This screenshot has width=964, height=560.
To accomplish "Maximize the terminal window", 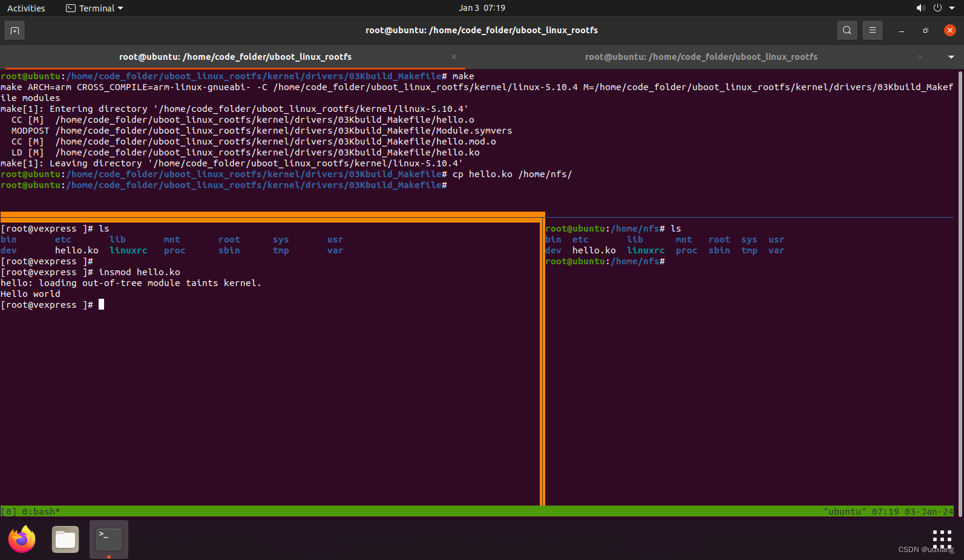I will coord(925,30).
